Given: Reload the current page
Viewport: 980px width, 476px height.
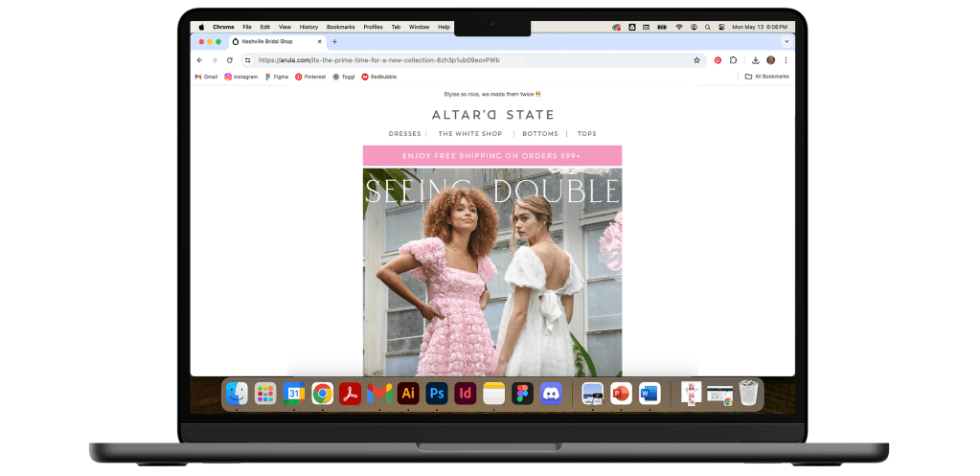Looking at the screenshot, I should 229,60.
